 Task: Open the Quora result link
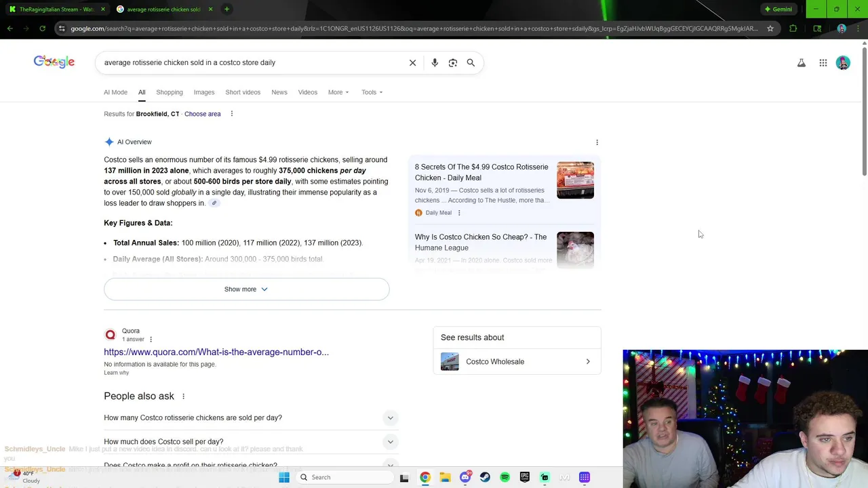tap(216, 352)
